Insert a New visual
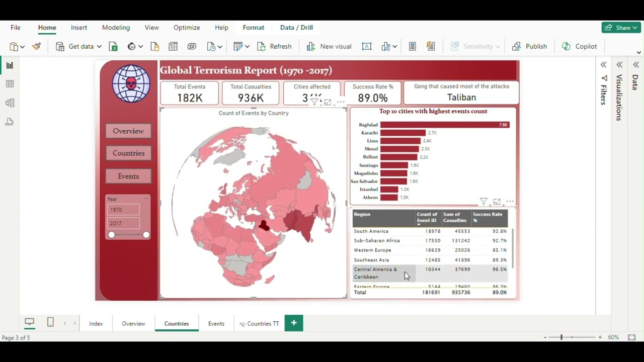 (x=329, y=46)
